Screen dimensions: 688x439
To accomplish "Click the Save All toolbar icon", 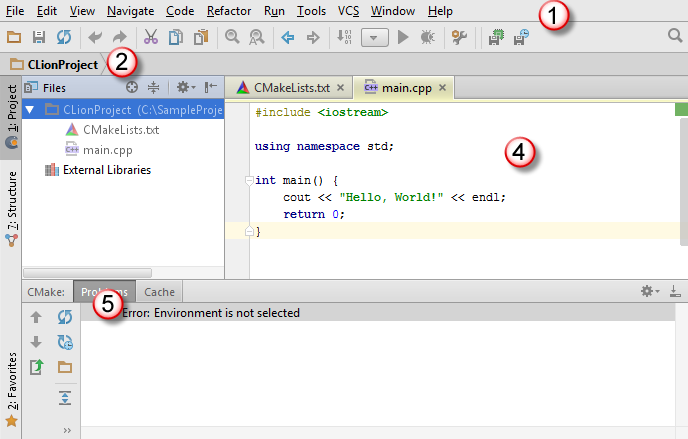I will click(x=39, y=38).
